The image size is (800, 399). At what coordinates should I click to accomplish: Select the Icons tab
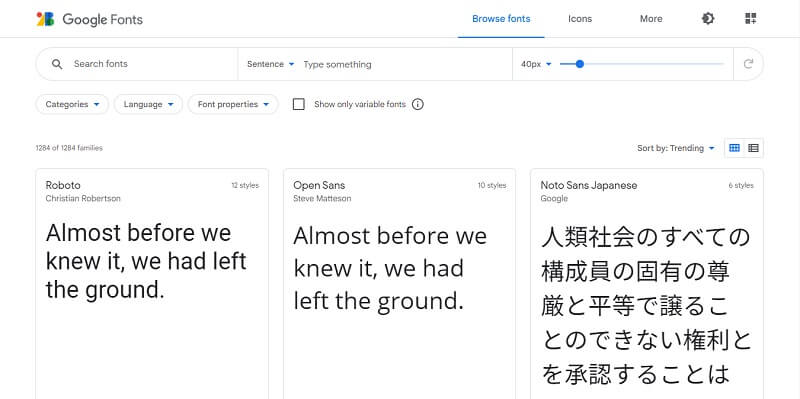pos(580,19)
